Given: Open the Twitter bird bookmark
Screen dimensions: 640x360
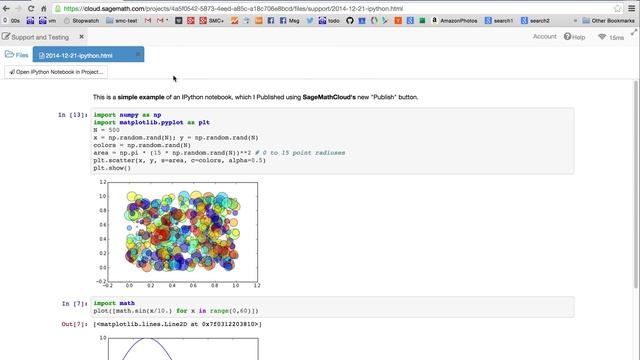Looking at the screenshot, I should tap(310, 20).
